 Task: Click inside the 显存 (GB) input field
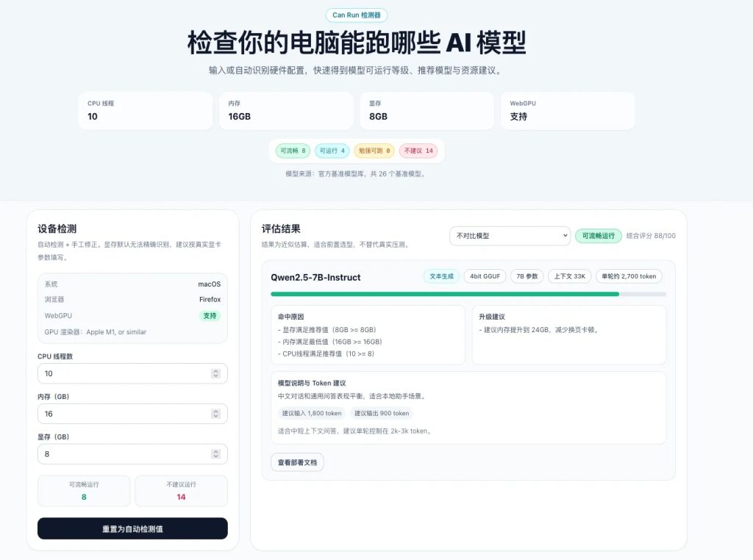point(110,453)
